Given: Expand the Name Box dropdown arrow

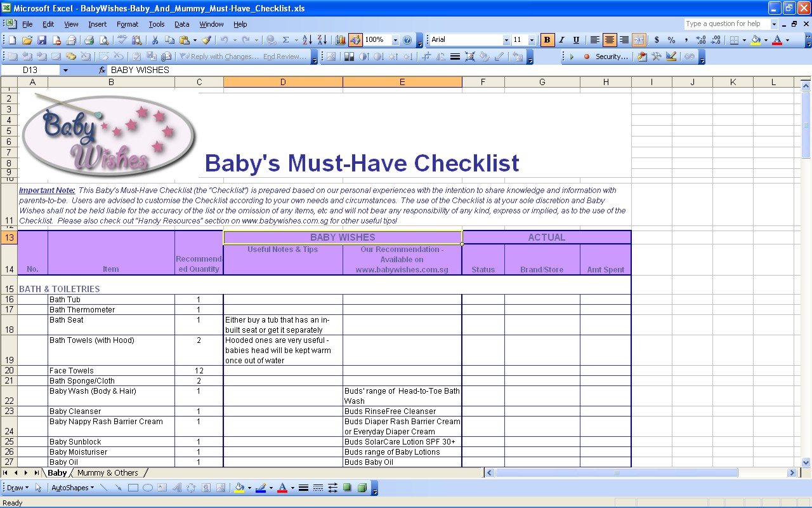Looking at the screenshot, I should (x=65, y=70).
